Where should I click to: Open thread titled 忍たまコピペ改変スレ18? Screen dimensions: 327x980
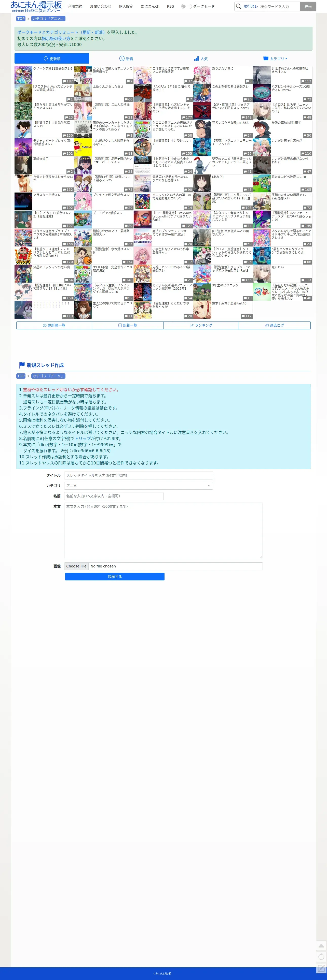[x=289, y=177]
